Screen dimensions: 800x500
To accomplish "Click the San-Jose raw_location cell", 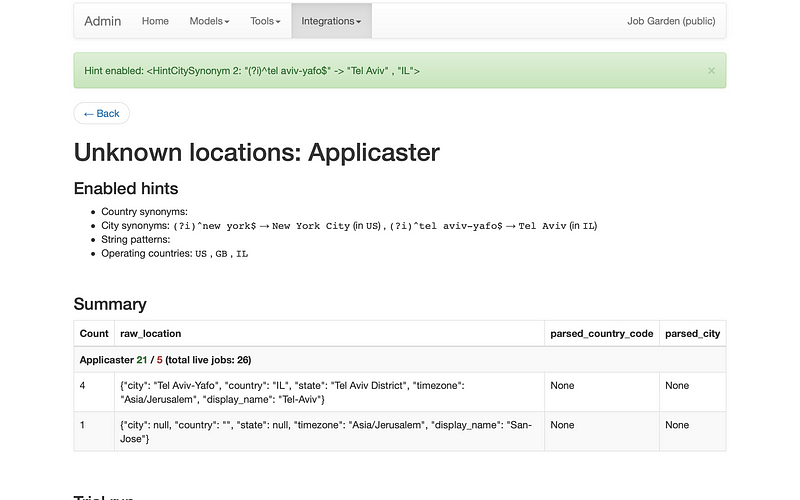I will pyautogui.click(x=329, y=432).
